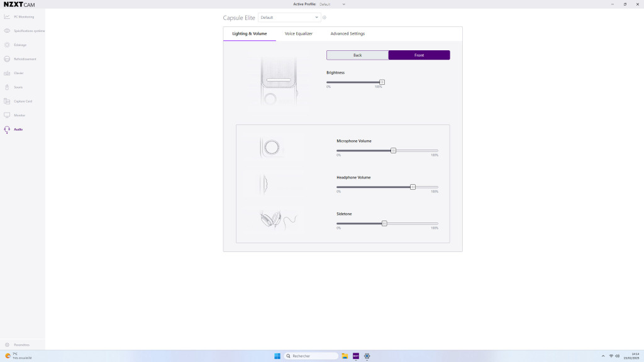Open Paramètres gear icon in sidebar
Screen dimensions: 644x362
tap(7, 345)
